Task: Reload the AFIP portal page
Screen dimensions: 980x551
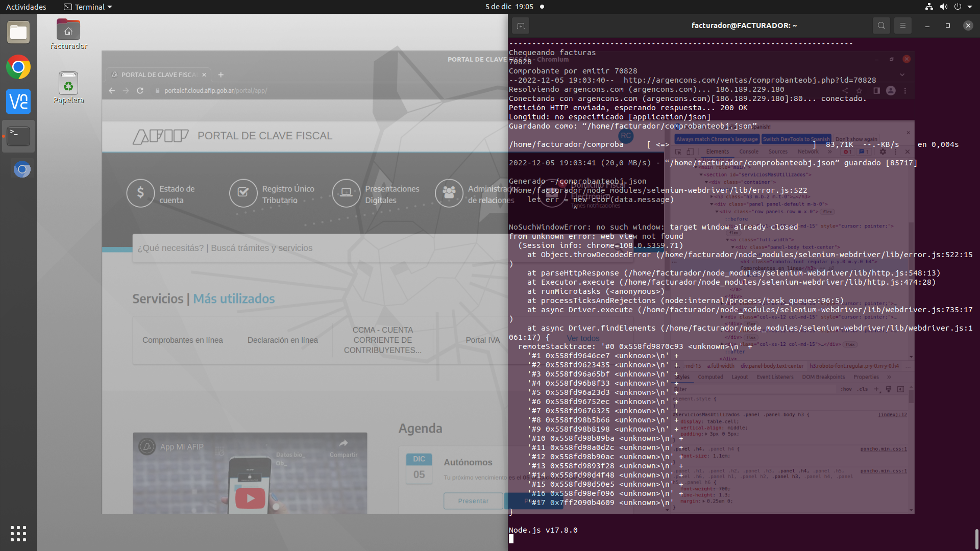Action: tap(140, 90)
